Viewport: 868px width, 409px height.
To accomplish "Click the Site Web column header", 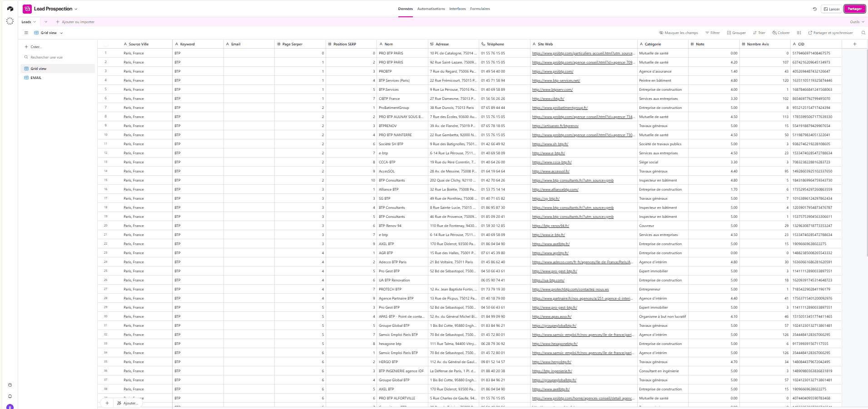I will 583,44.
